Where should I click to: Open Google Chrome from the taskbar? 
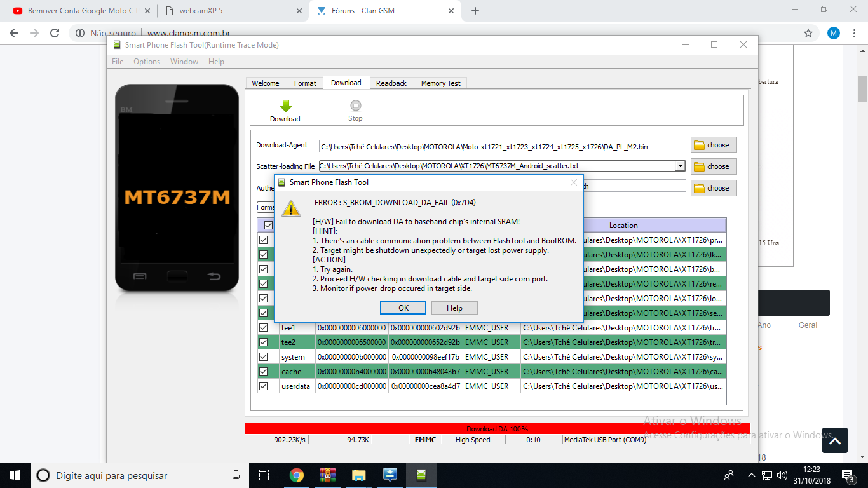click(x=296, y=475)
